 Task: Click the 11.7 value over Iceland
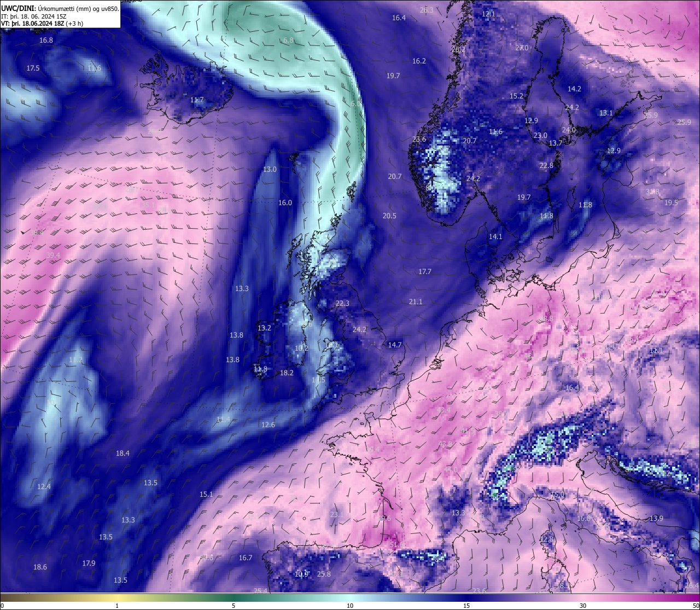[197, 100]
